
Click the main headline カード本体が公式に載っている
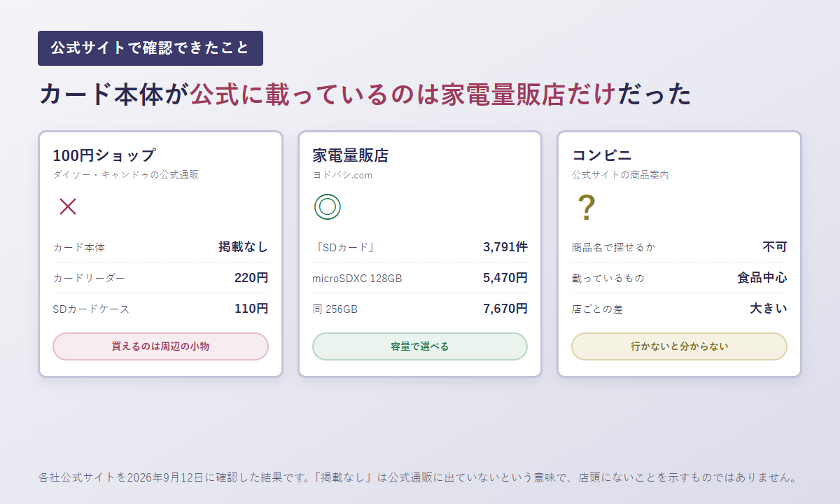(365, 94)
